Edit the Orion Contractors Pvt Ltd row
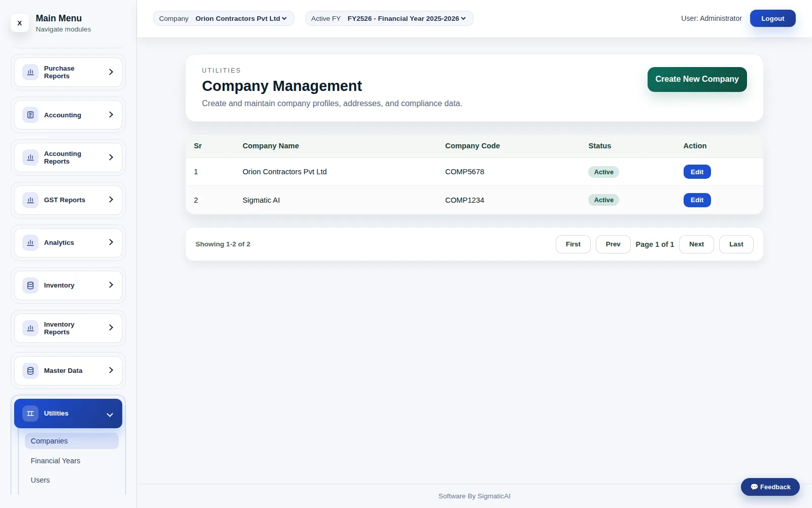This screenshot has height=508, width=812. tap(697, 172)
